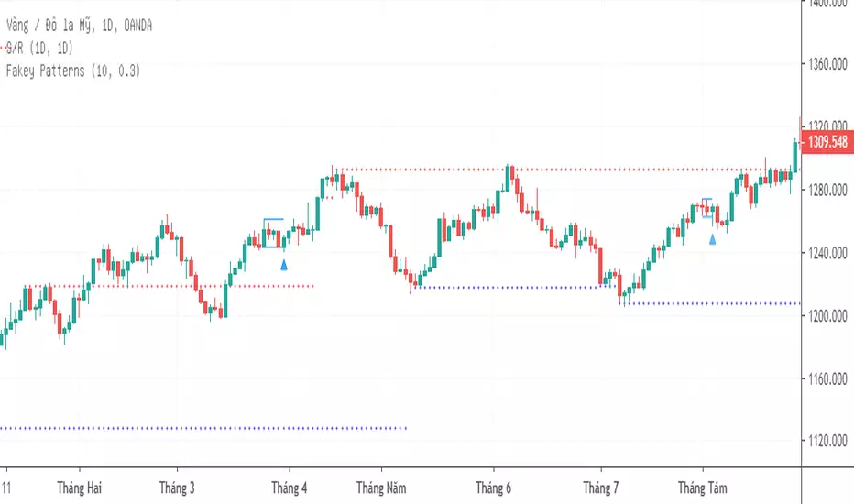Click the Tháng 3 label on time axis
Viewport: 854px width, 504px height.
[x=177, y=488]
